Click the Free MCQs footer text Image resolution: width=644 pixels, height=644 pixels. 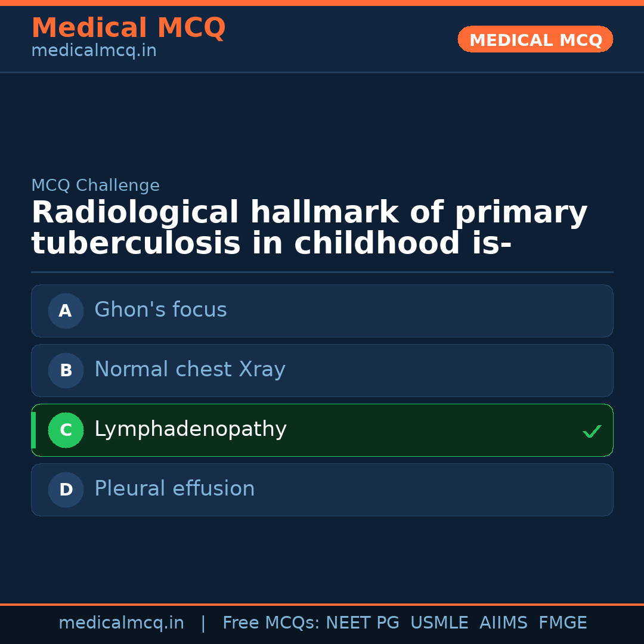[271, 623]
